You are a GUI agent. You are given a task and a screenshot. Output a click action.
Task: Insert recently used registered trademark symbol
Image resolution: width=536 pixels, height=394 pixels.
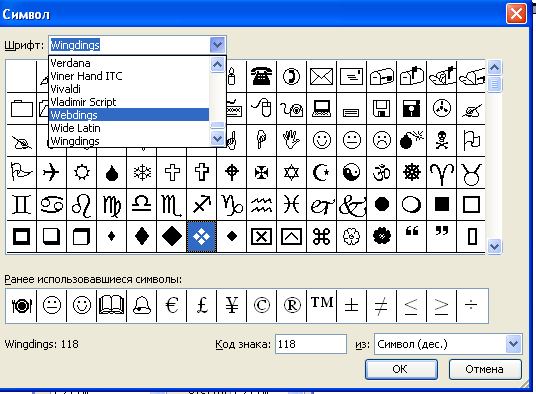(x=292, y=305)
